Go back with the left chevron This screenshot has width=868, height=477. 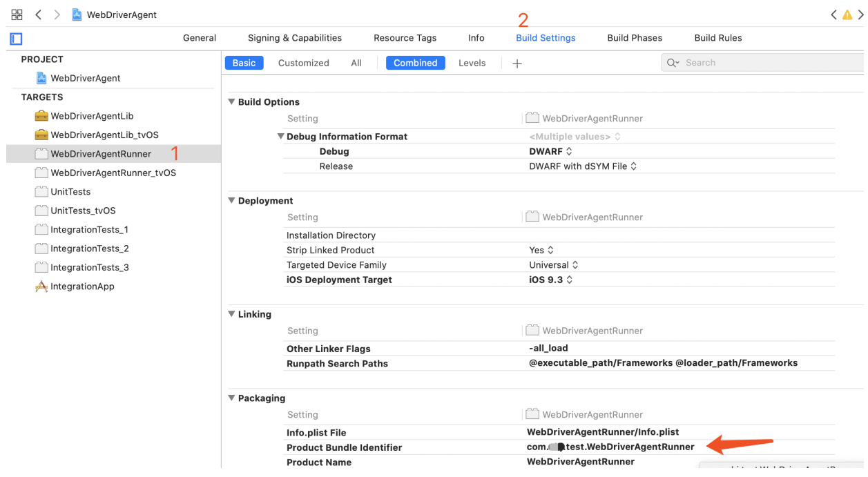(39, 14)
